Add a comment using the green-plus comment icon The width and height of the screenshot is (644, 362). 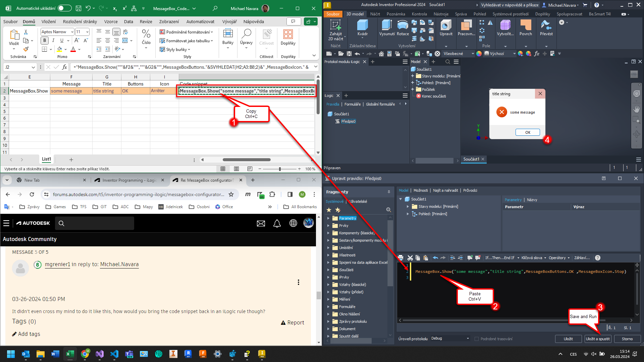pos(470,258)
